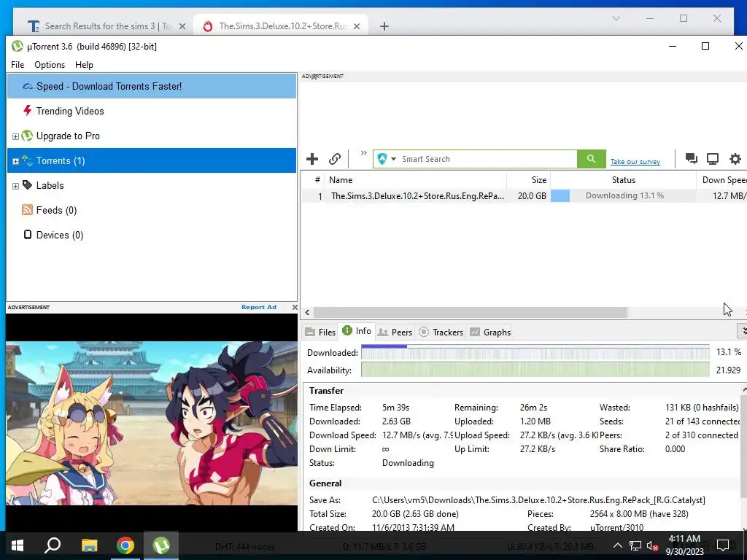
Task: Close The.Sims.3.Deluxe browser tab
Action: click(356, 26)
